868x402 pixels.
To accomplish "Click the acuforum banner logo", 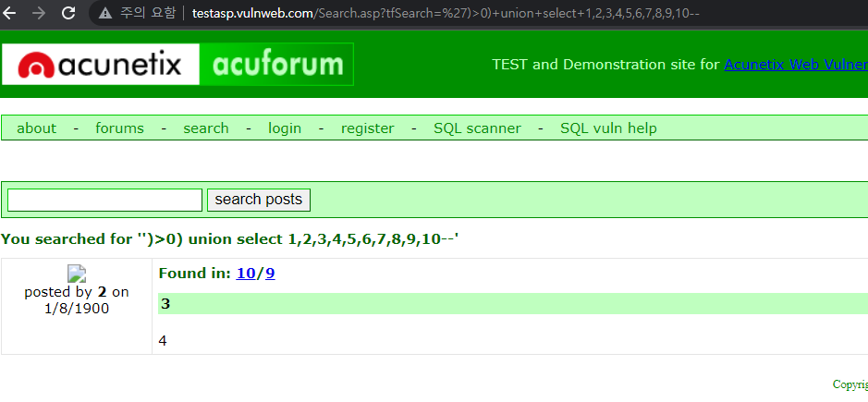I will (276, 65).
